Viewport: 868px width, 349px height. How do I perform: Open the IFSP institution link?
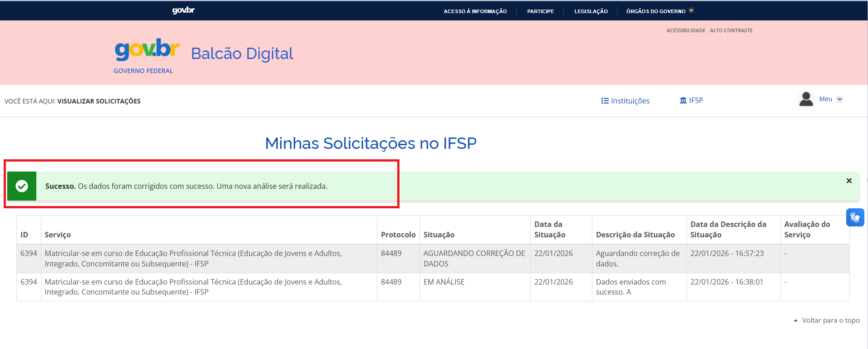click(x=691, y=100)
